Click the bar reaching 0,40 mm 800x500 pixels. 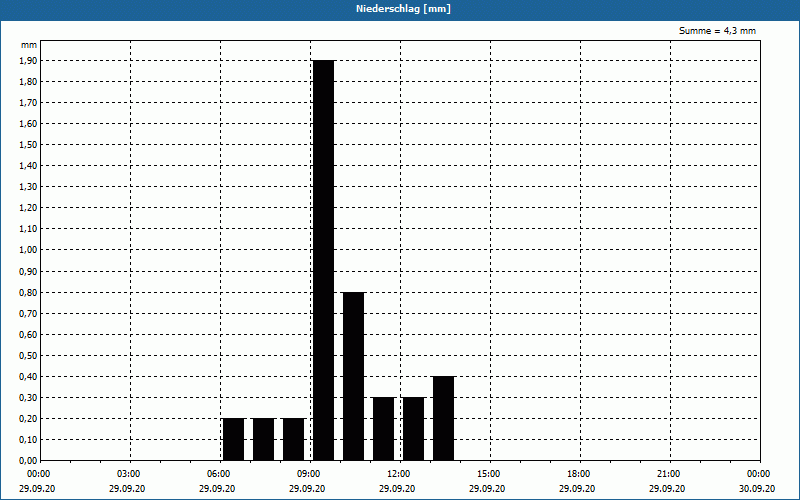[443, 418]
